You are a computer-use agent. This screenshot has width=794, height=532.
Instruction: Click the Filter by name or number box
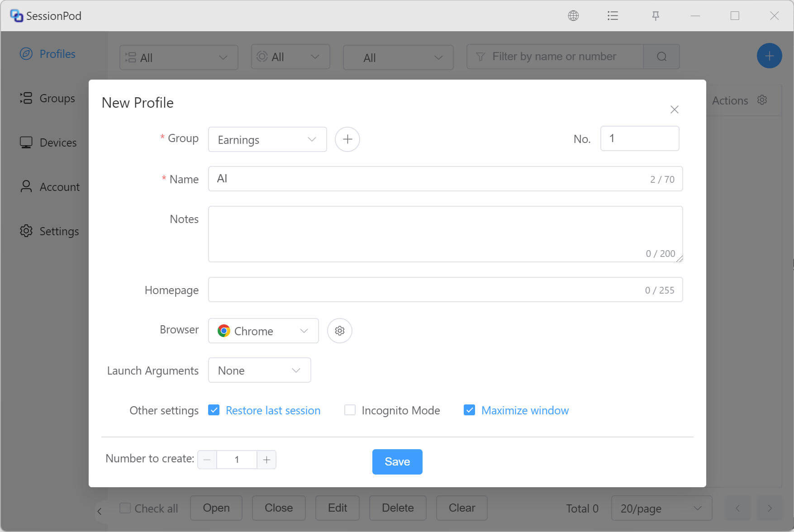pyautogui.click(x=555, y=57)
